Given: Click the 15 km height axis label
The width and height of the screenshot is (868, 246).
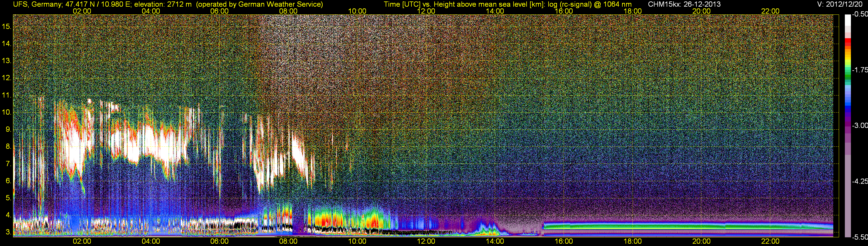Looking at the screenshot, I should (6, 27).
